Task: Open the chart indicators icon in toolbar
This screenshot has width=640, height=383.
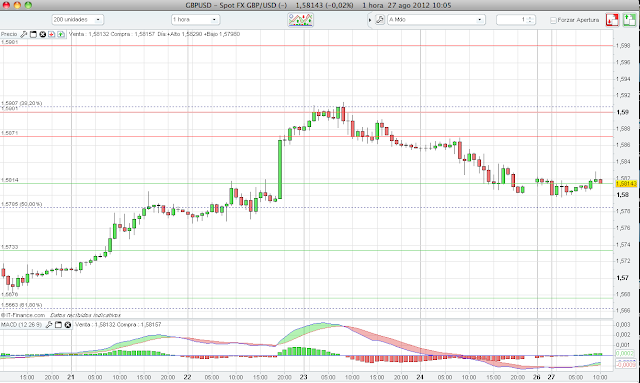Action: [x=300, y=20]
